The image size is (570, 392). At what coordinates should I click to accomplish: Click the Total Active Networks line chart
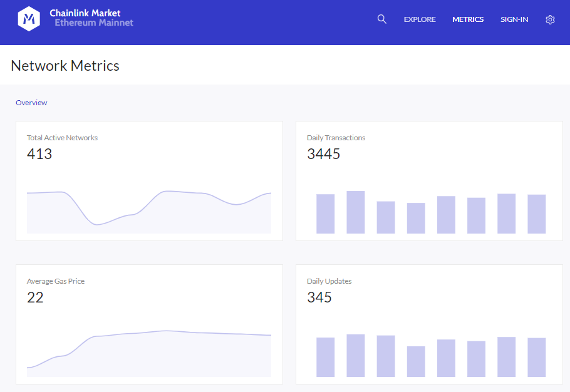coord(149,212)
